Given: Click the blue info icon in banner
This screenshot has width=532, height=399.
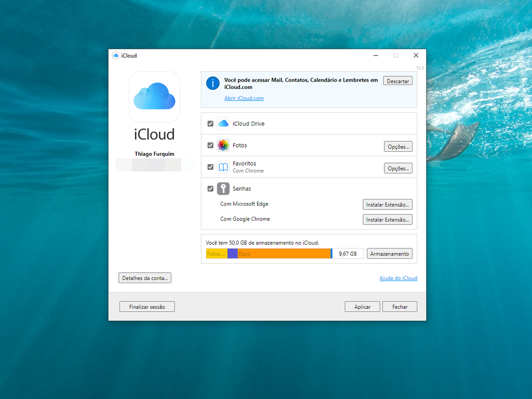Looking at the screenshot, I should click(x=212, y=83).
